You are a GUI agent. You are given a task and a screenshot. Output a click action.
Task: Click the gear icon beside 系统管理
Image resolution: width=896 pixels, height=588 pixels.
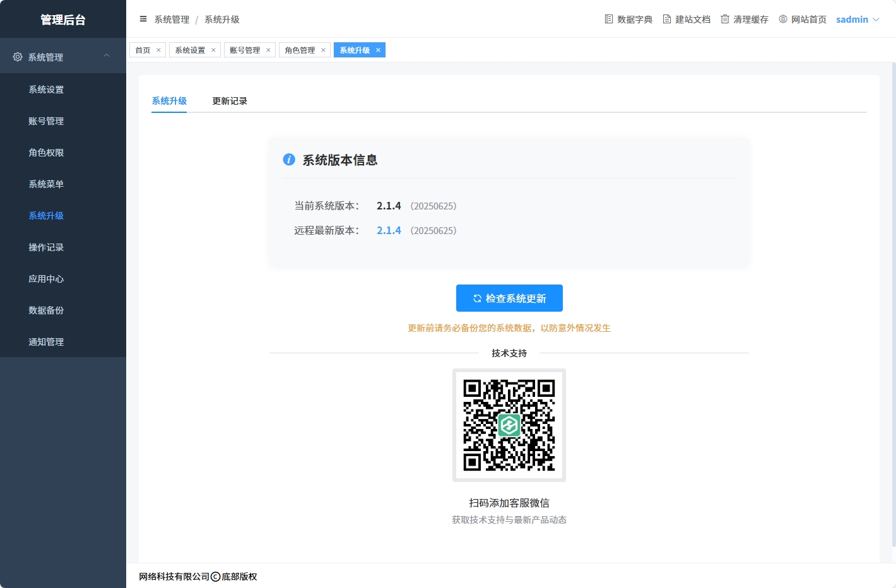click(18, 57)
